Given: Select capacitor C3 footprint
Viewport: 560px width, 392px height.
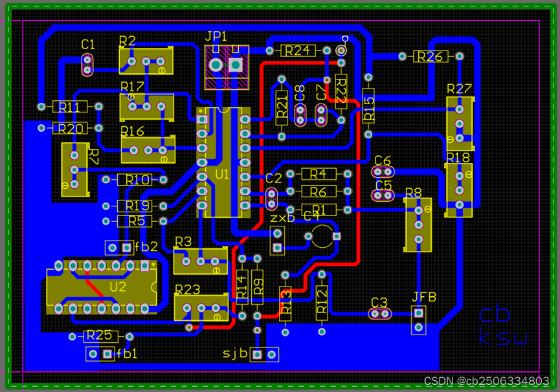Looking at the screenshot, I should pyautogui.click(x=379, y=314).
